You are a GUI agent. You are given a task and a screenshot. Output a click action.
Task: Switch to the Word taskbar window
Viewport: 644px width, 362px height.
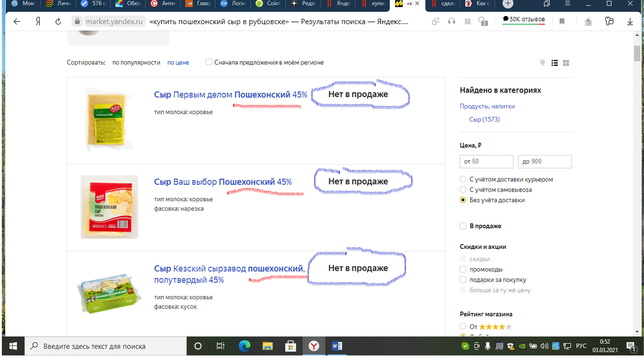[336, 346]
